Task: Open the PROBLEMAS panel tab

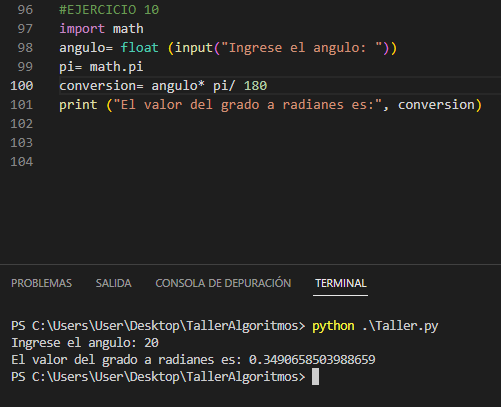Action: tap(41, 283)
